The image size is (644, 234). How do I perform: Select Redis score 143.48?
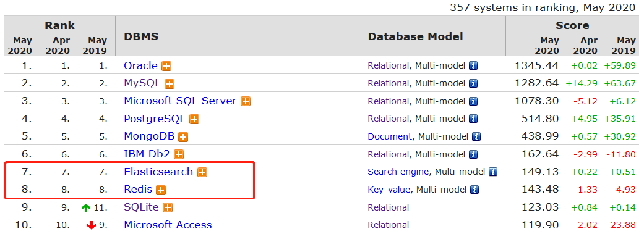click(x=541, y=190)
